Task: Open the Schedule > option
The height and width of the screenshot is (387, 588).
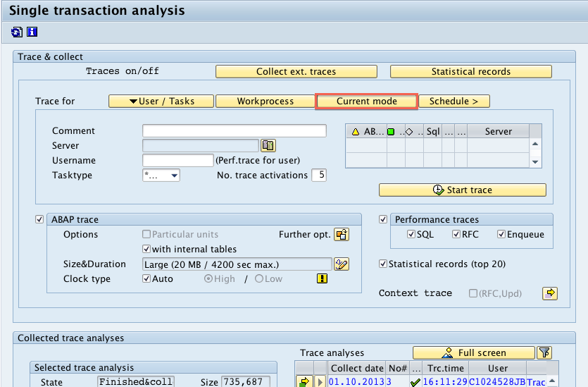Action: pos(453,101)
